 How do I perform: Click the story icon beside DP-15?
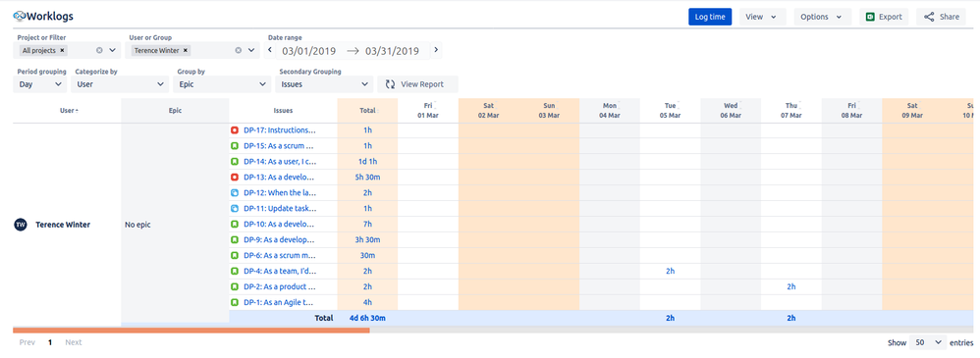point(235,146)
